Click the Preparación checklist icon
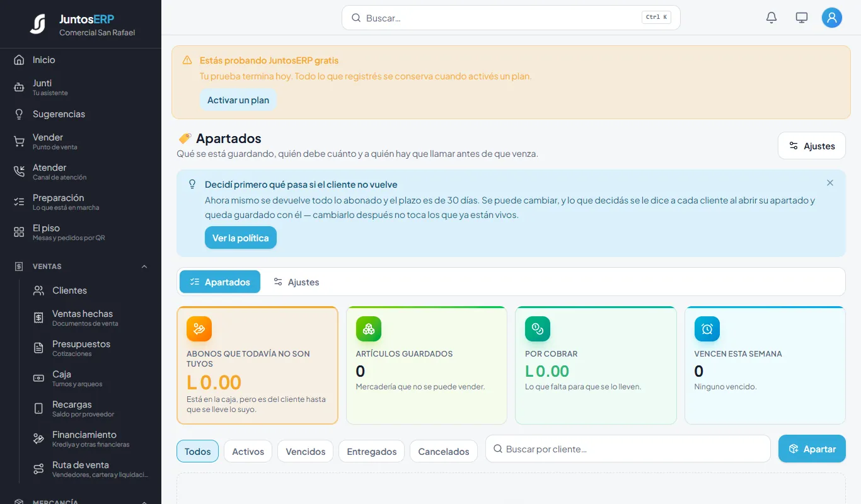 coord(19,202)
